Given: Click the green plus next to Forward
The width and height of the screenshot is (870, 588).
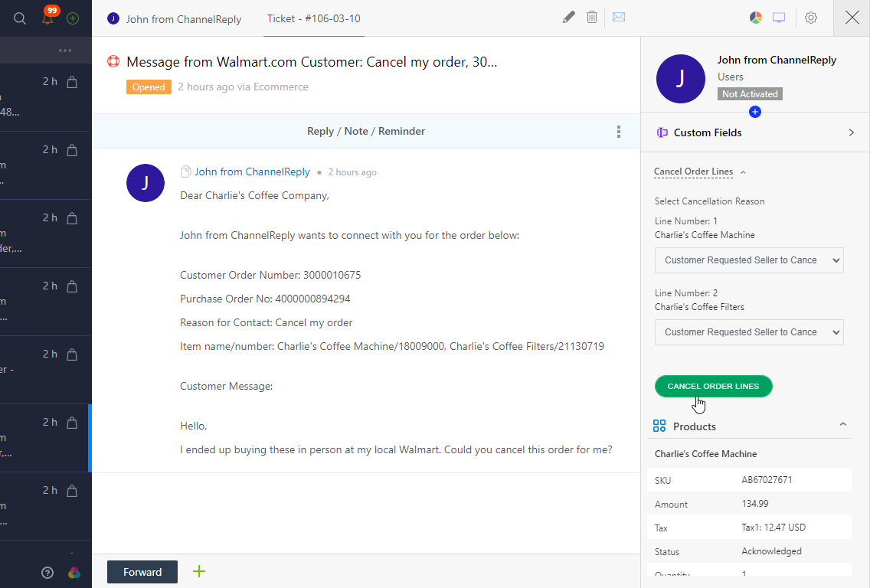Looking at the screenshot, I should (x=199, y=571).
